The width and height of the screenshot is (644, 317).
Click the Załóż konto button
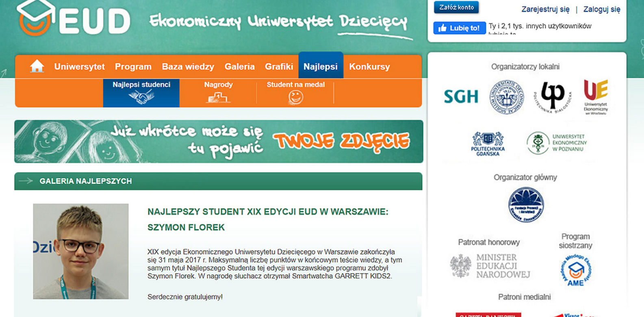(456, 7)
